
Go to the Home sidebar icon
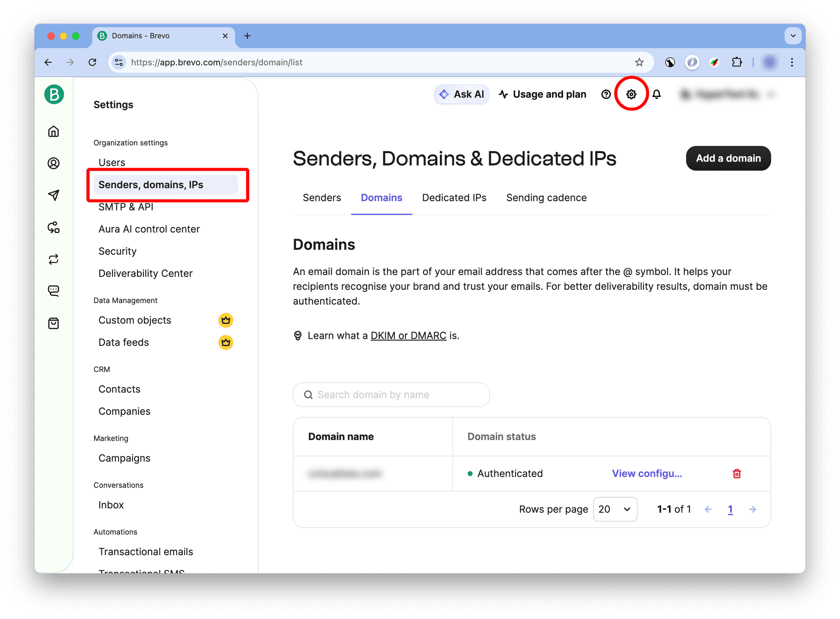(53, 131)
